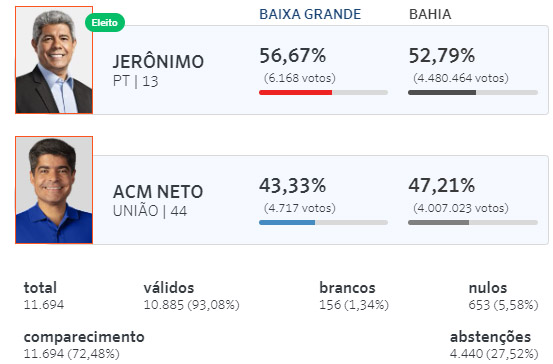Click the ACM Neto candidate photo
Image resolution: width=553 pixels, height=364 pixels.
[54, 190]
